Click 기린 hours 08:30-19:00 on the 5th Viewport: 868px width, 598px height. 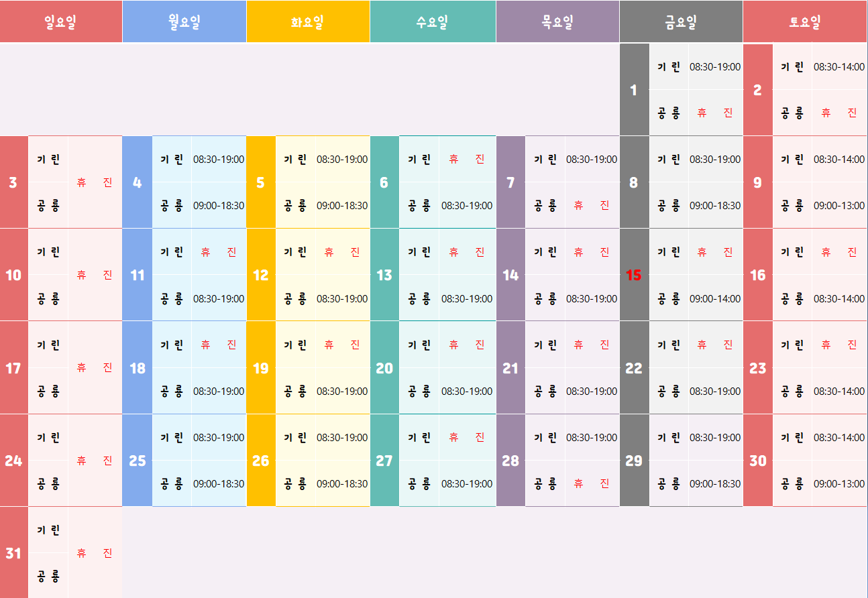pos(342,160)
